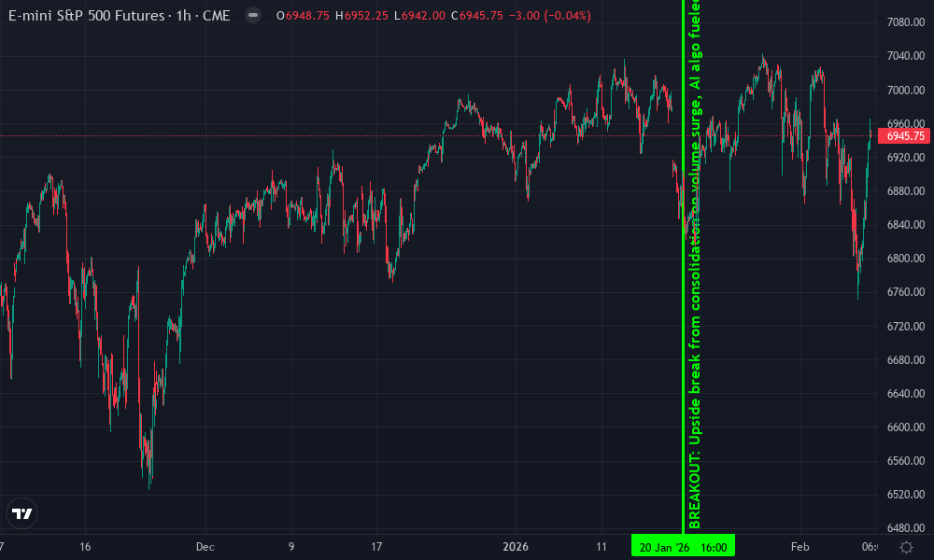Viewport: 934px width, 560px height.
Task: Click the 6720.00 price scale label
Action: pyautogui.click(x=905, y=326)
